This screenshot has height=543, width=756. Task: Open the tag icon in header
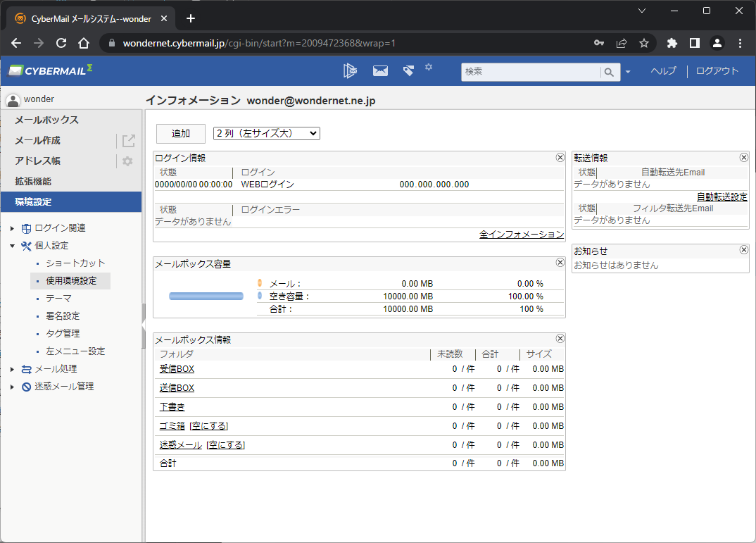pos(408,71)
